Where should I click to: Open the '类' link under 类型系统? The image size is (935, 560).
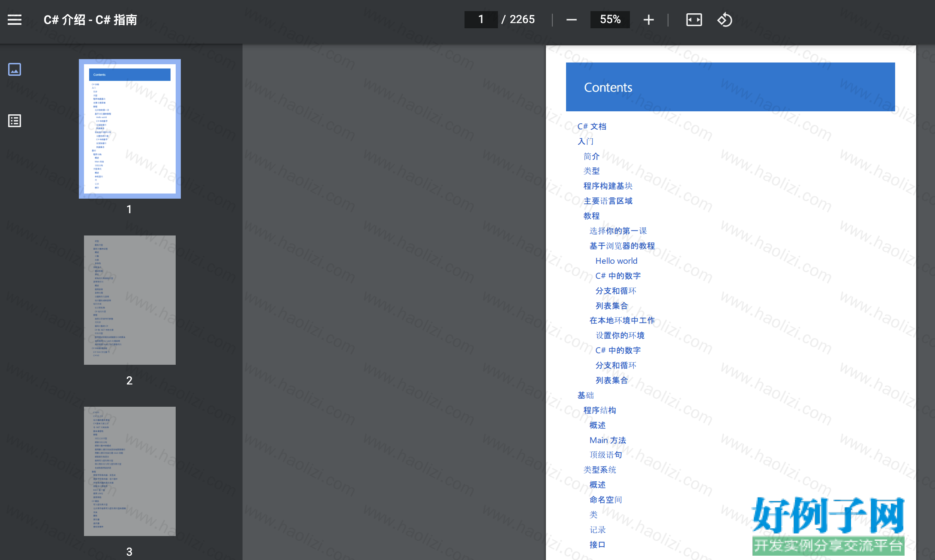click(x=593, y=515)
